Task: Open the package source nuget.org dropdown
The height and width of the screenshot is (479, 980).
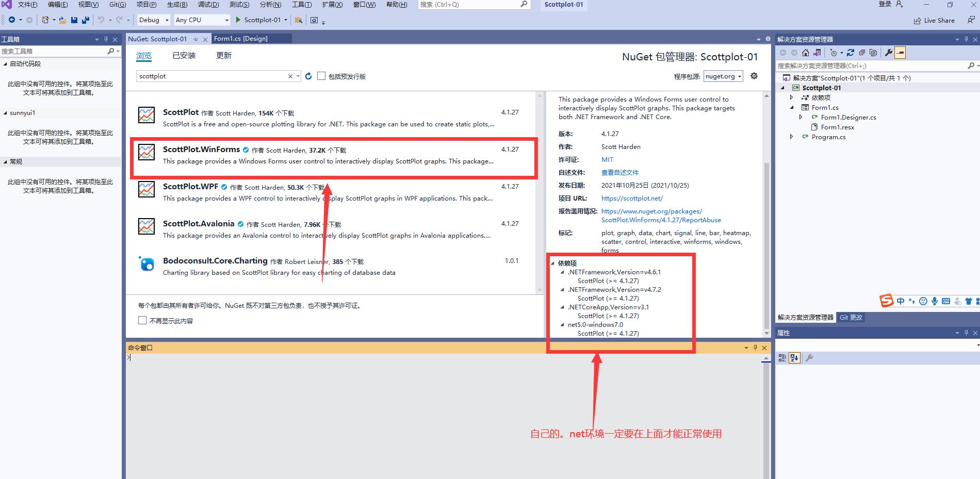Action: (723, 76)
